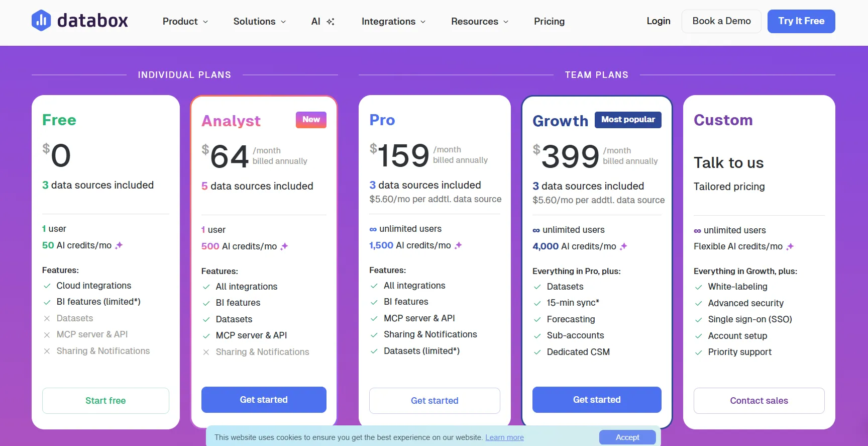This screenshot has height=446, width=868.
Task: Follow the Learn more cookie link
Action: 504,437
